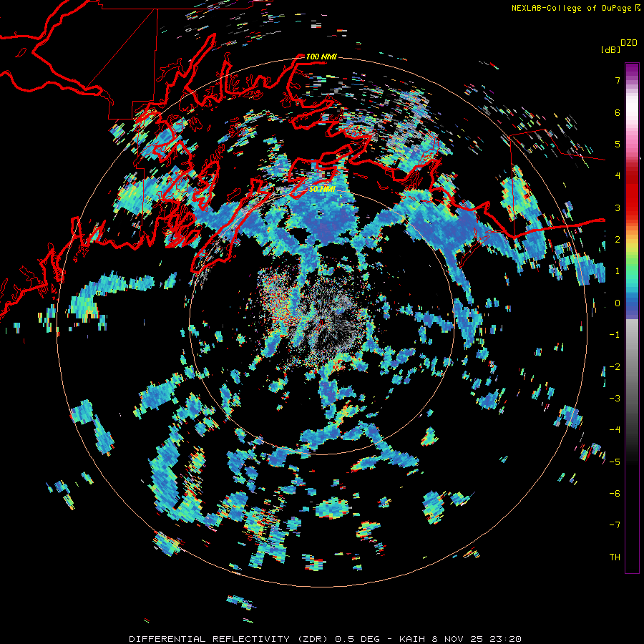Click the 0 value on color scale
This screenshot has width=644, height=644.
tap(618, 303)
